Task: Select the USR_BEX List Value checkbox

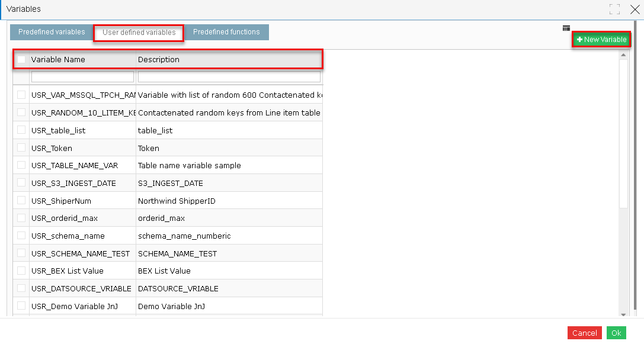Action: (x=21, y=271)
